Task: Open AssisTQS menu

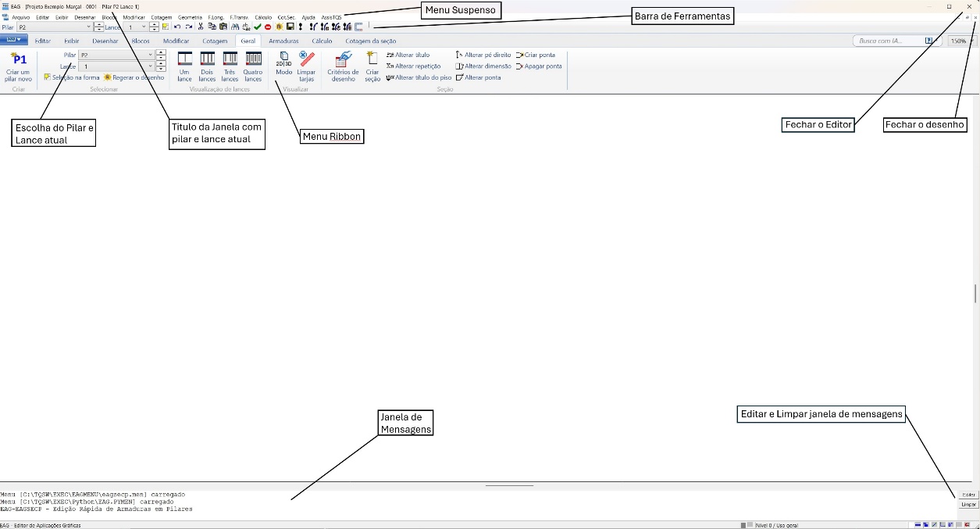Action: 331,16
